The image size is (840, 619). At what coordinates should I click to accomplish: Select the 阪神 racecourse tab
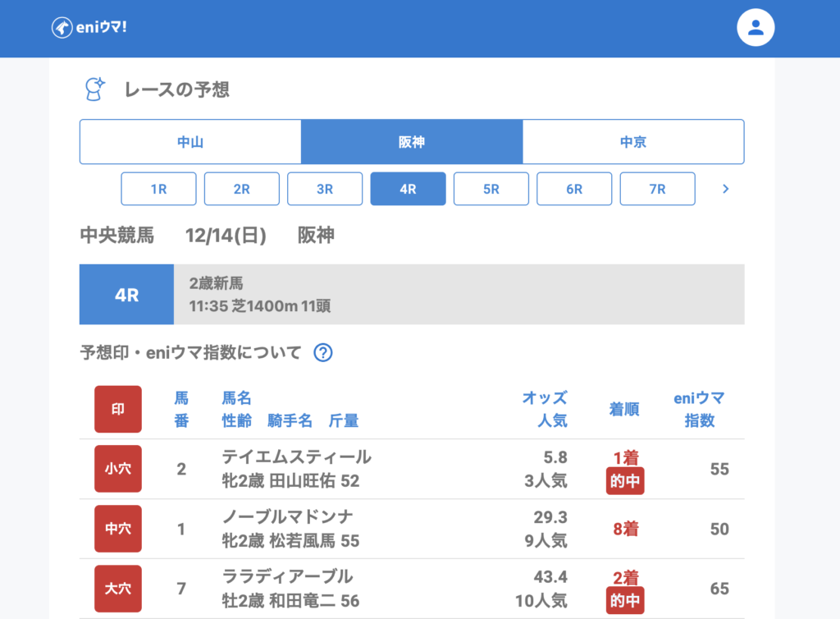(x=412, y=142)
